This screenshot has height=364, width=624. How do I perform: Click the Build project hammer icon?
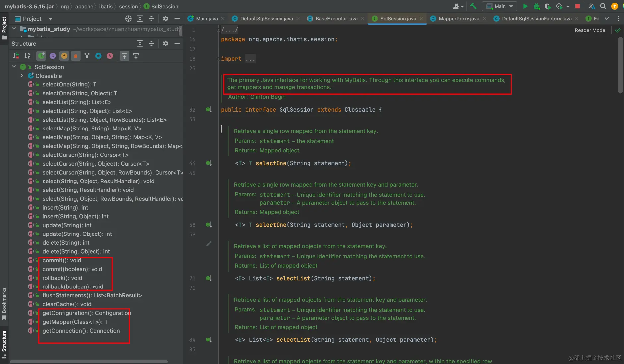pyautogui.click(x=473, y=6)
